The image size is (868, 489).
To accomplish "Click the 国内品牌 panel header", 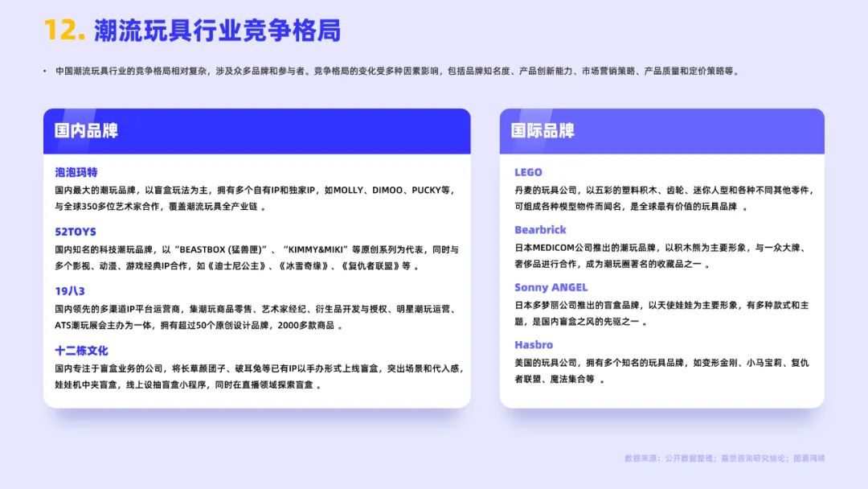I will (257, 131).
